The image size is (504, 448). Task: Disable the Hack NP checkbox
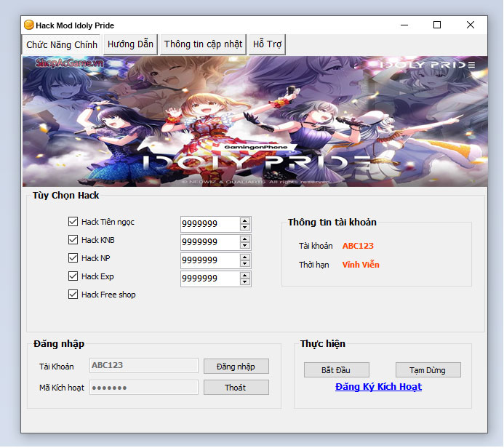(73, 257)
